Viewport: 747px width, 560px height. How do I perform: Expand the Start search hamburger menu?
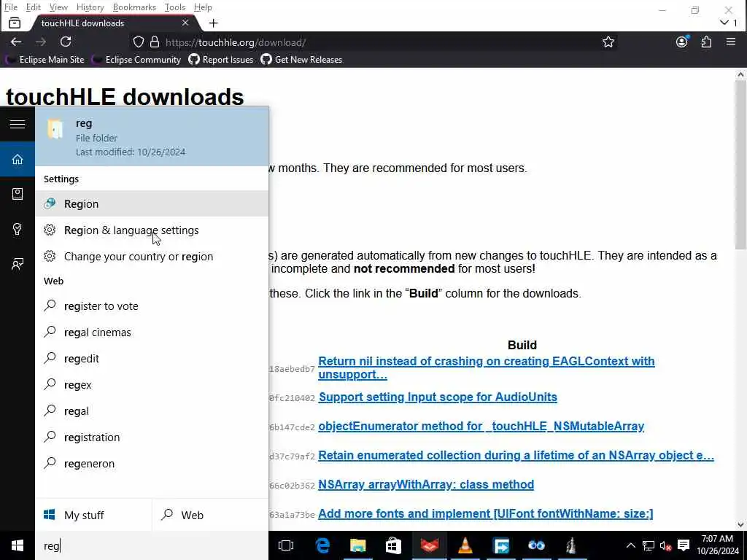(18, 124)
